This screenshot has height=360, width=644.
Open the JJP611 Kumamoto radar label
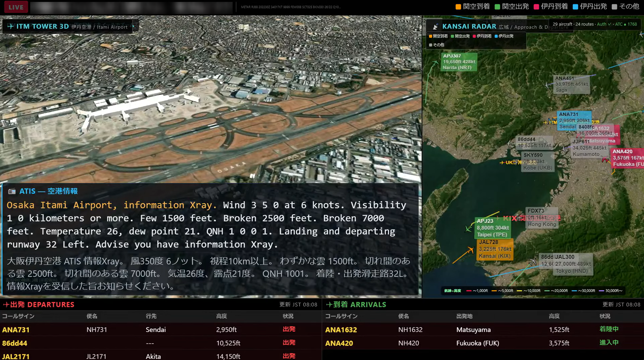[589, 148]
